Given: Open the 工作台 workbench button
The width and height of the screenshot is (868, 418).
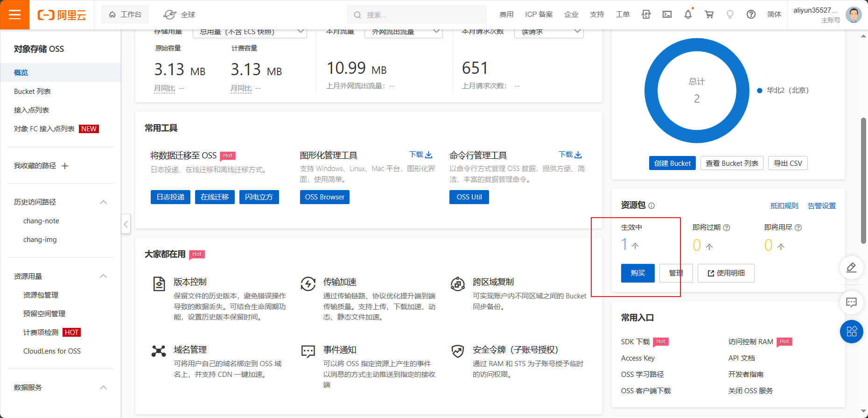Looking at the screenshot, I should 125,14.
